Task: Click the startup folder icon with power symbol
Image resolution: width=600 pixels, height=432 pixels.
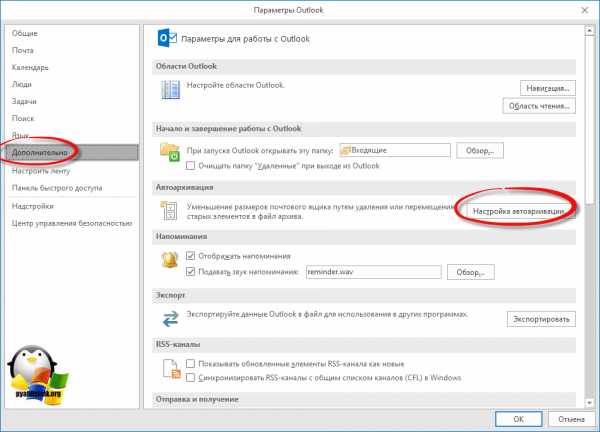Action: [170, 152]
